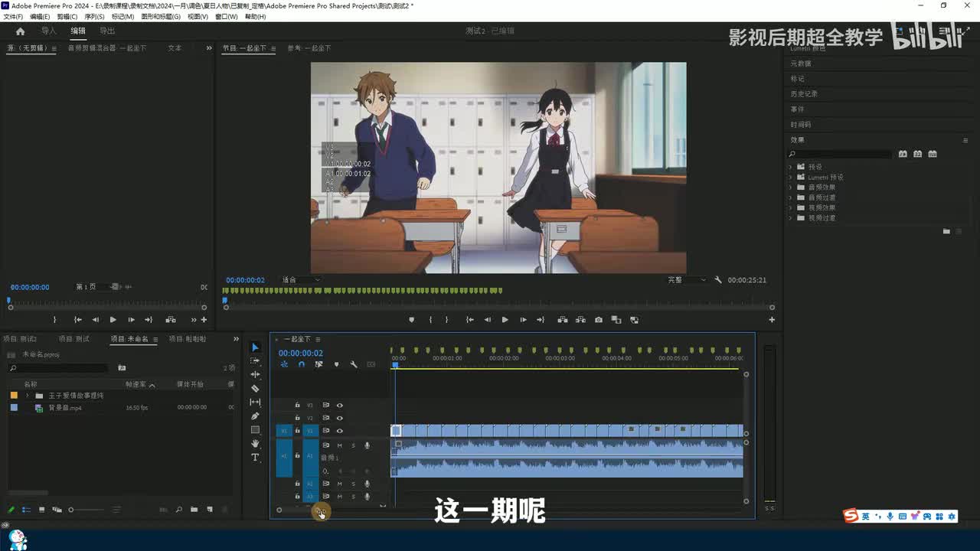Toggle insert sequences as nests button
Image resolution: width=980 pixels, height=551 pixels.
[284, 365]
